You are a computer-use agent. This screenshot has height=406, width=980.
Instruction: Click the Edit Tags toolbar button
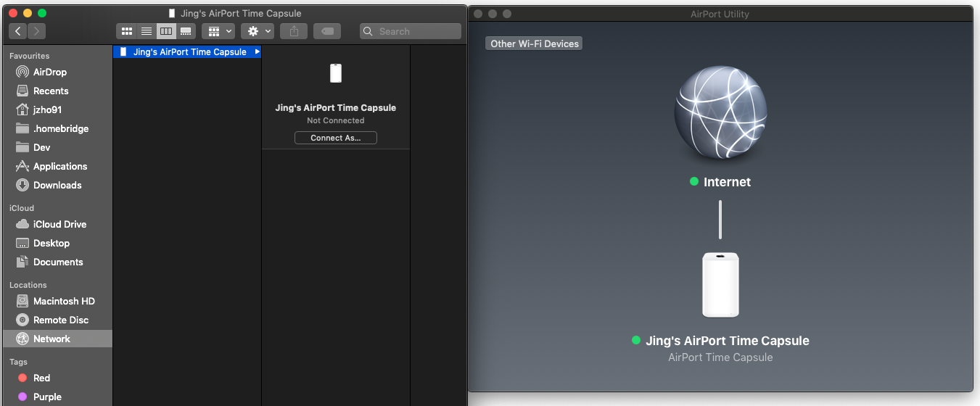tap(327, 31)
